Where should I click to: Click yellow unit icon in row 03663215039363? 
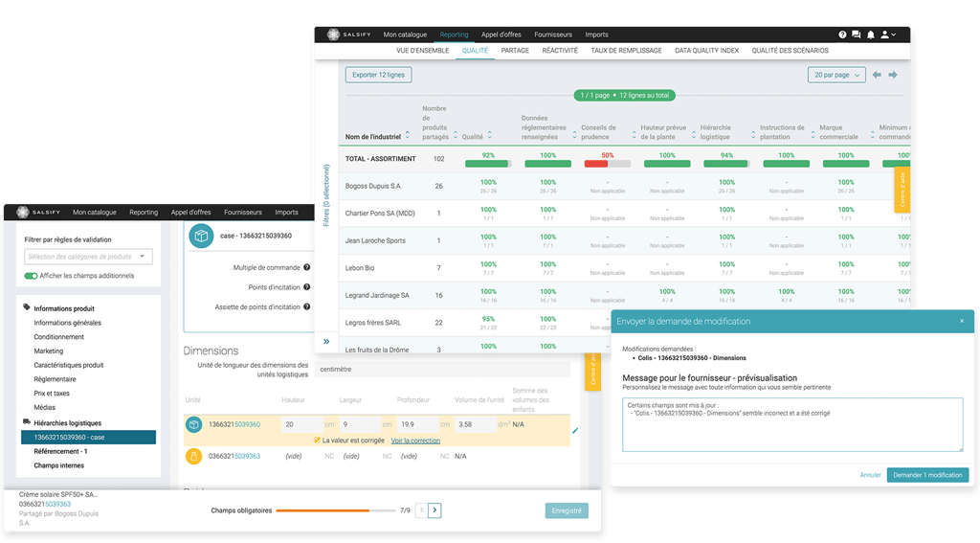(x=193, y=456)
